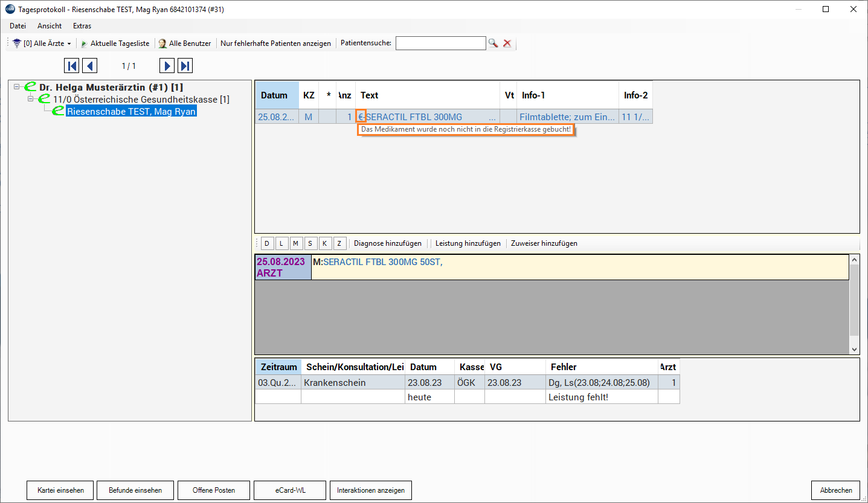Click Leistung hinzufügen
This screenshot has height=503, width=868.
click(468, 243)
